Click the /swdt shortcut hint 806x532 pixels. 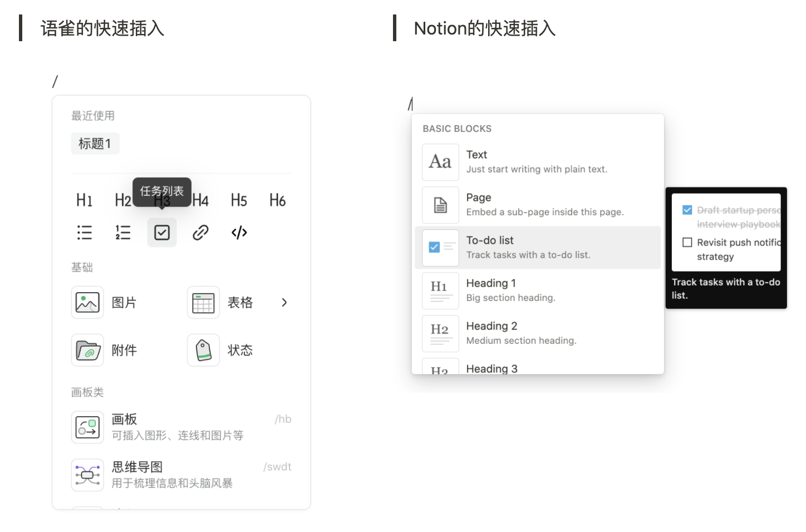pyautogui.click(x=277, y=467)
